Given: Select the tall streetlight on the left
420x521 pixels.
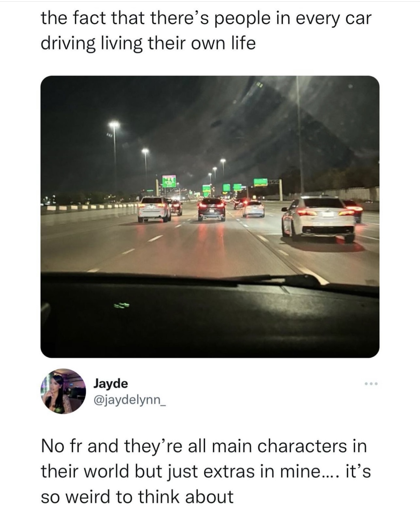Looking at the screenshot, I should point(115,156).
